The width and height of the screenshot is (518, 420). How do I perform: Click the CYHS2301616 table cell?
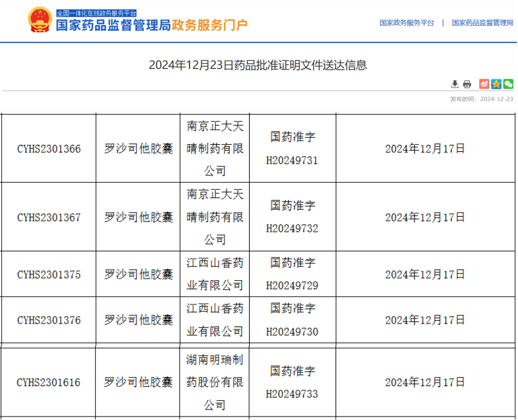click(49, 383)
